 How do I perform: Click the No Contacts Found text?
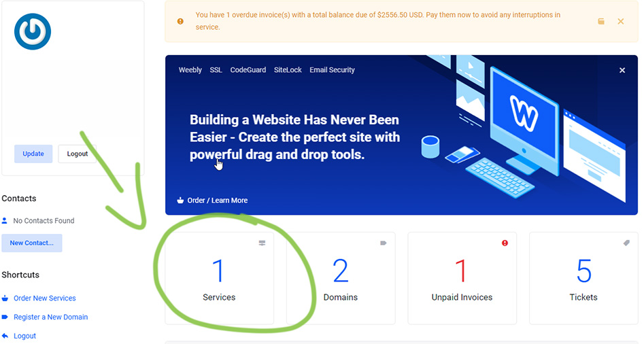tap(44, 220)
